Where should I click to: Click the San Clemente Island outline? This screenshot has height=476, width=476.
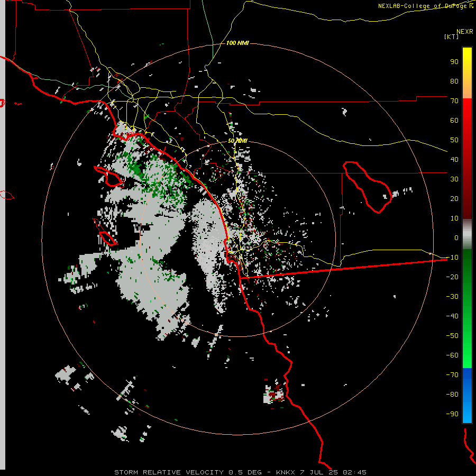(x=105, y=232)
